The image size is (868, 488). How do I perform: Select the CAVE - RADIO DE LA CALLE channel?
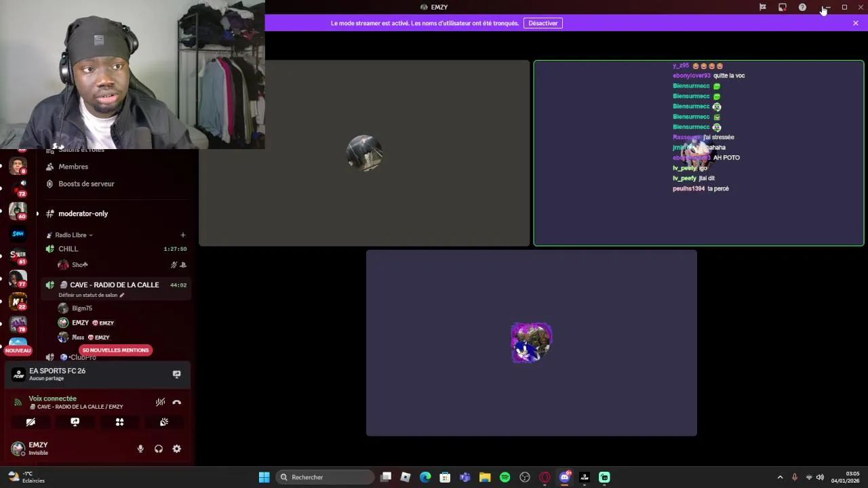pos(115,285)
